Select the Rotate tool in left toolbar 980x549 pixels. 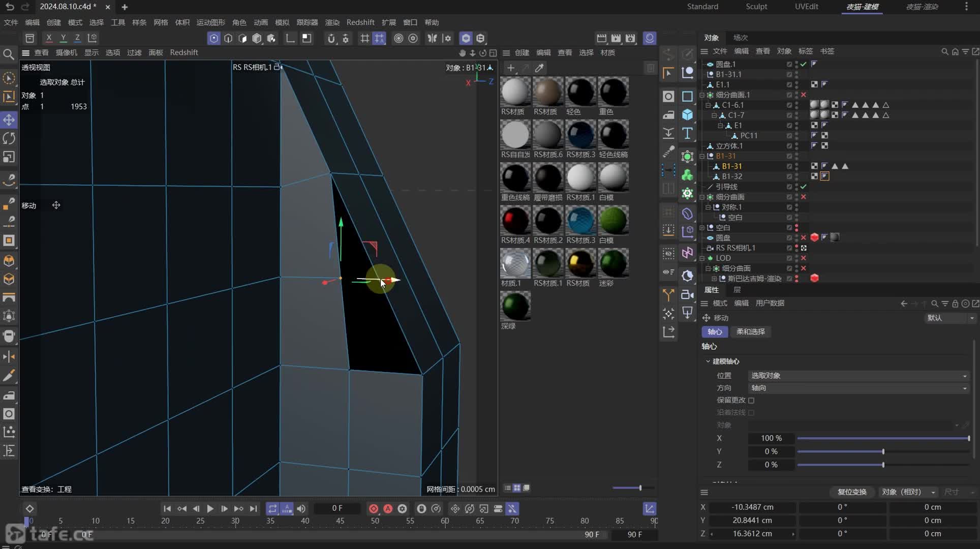click(x=9, y=138)
